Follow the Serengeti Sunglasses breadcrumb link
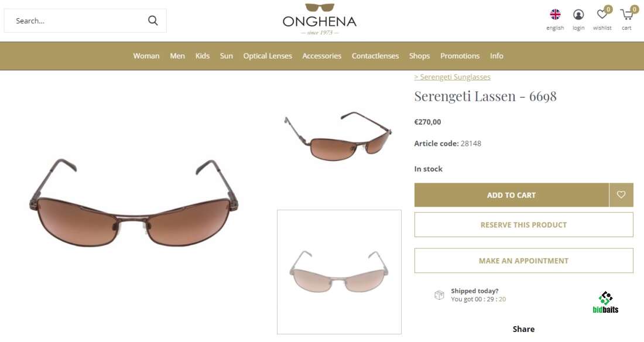644x342 pixels. (452, 77)
